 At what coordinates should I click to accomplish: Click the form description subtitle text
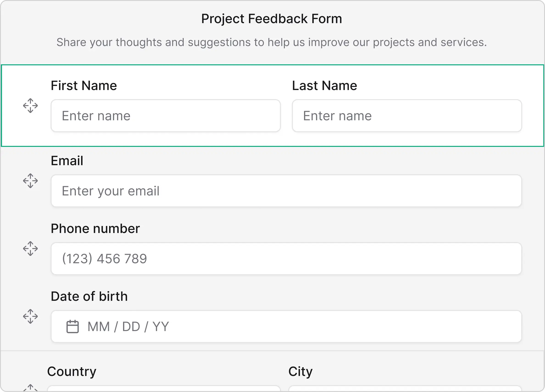272,42
